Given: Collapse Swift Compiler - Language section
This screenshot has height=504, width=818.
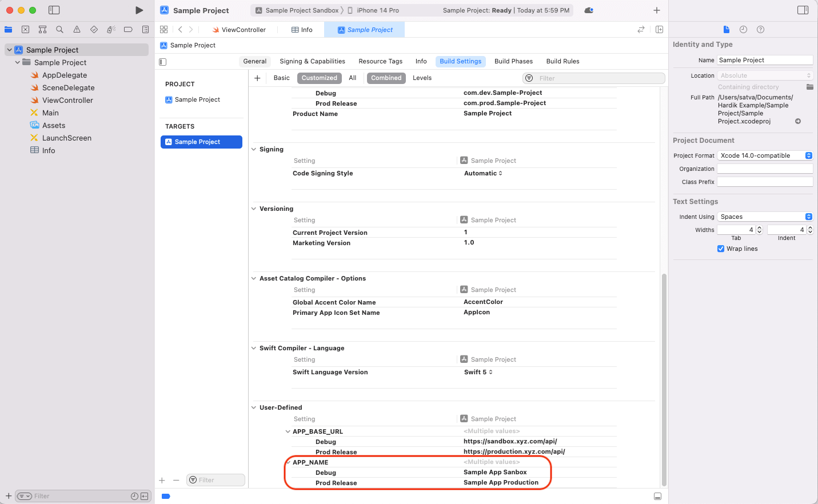Looking at the screenshot, I should [x=254, y=348].
